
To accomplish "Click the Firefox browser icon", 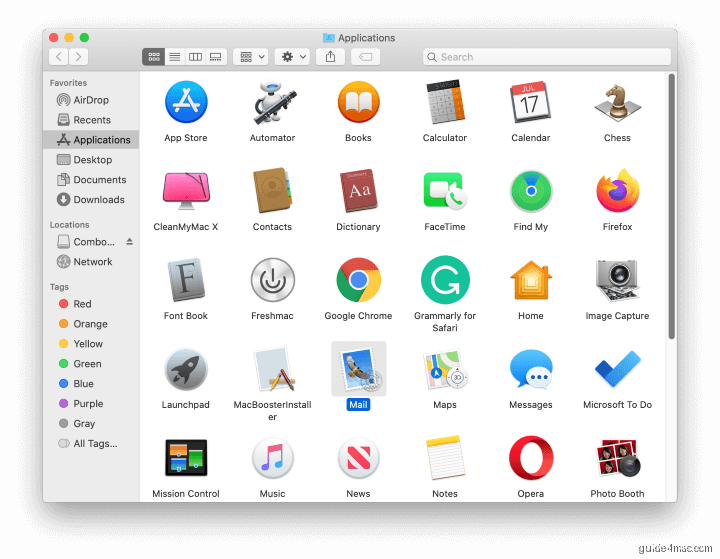I will point(618,191).
